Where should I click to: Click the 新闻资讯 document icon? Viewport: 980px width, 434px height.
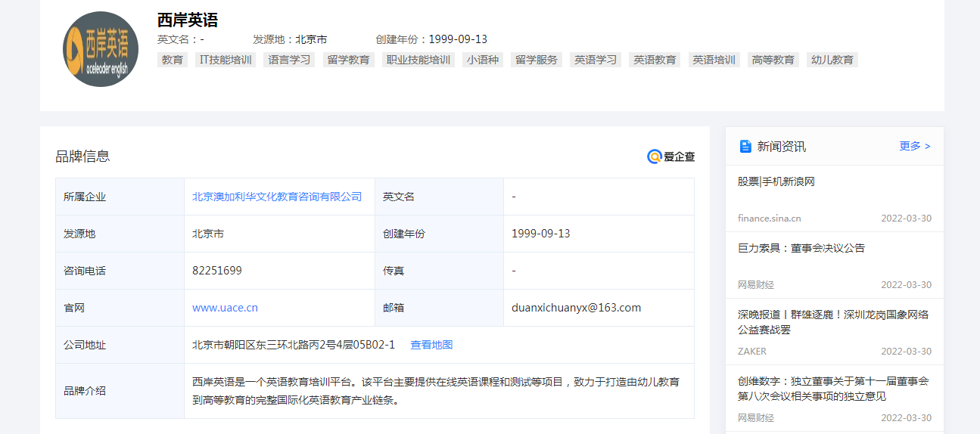pyautogui.click(x=745, y=146)
